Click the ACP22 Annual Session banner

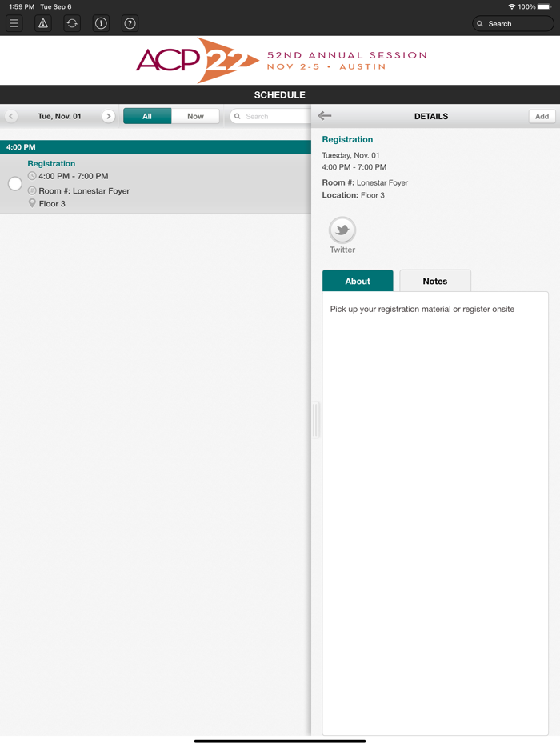[280, 61]
